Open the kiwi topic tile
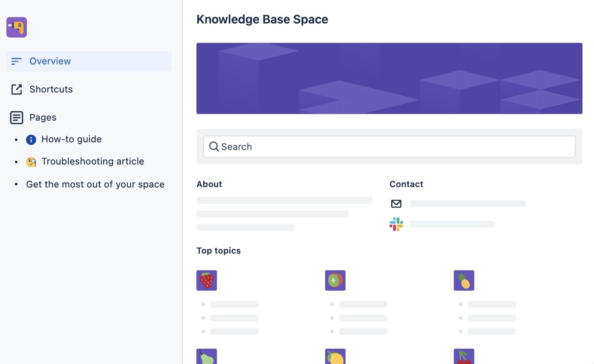Image resolution: width=594 pixels, height=364 pixels. [335, 280]
